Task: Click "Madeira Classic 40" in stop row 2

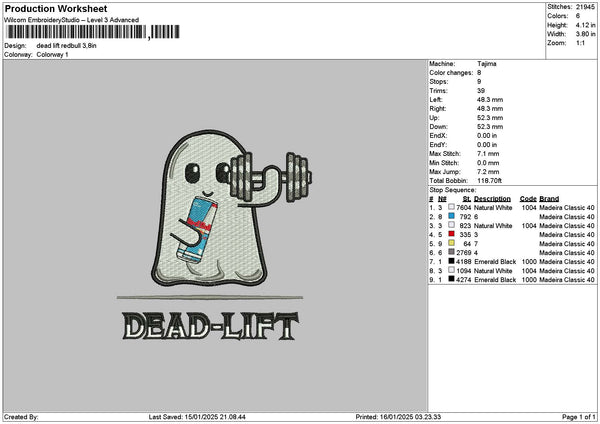Action: point(567,217)
